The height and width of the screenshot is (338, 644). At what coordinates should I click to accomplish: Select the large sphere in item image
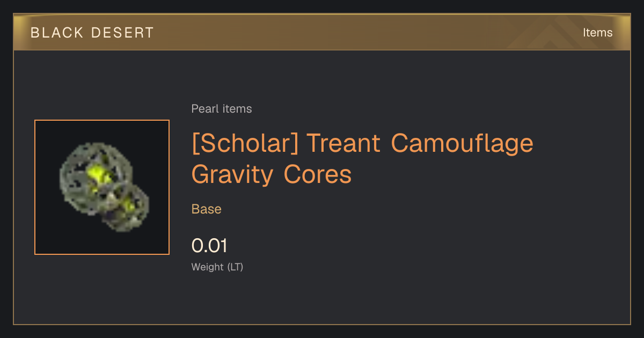(x=94, y=175)
